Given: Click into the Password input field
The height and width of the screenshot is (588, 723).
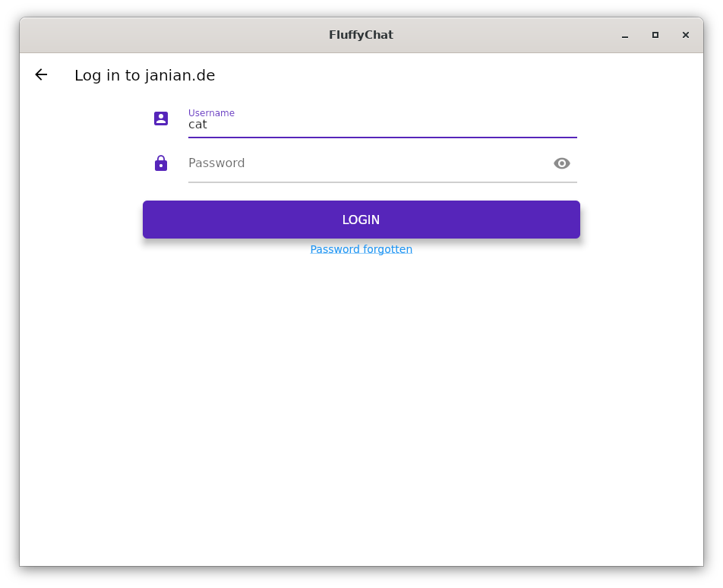Looking at the screenshot, I should [x=365, y=163].
